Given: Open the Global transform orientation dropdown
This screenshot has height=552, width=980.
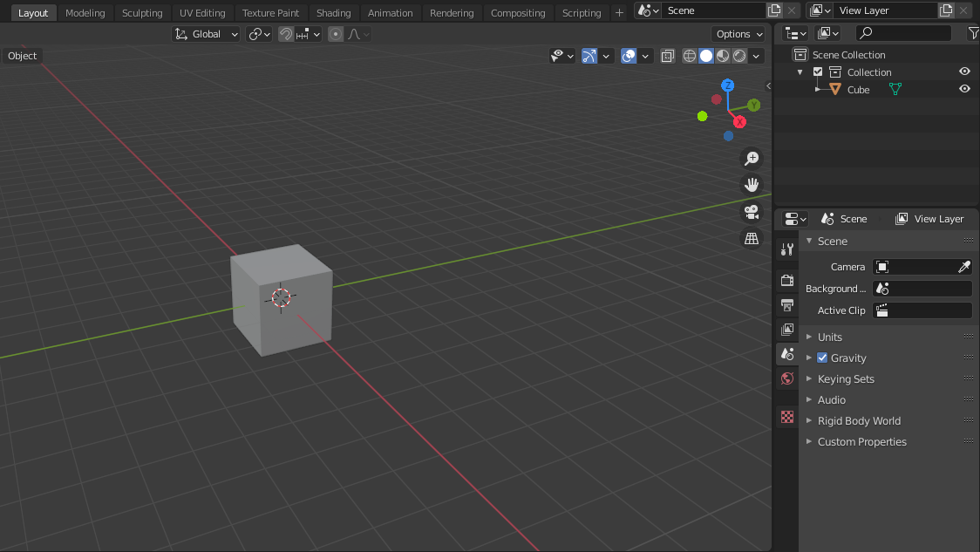Looking at the screenshot, I should click(207, 34).
